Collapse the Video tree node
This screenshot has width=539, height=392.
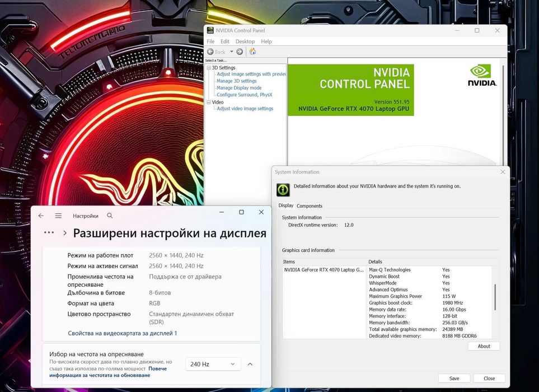tap(209, 102)
